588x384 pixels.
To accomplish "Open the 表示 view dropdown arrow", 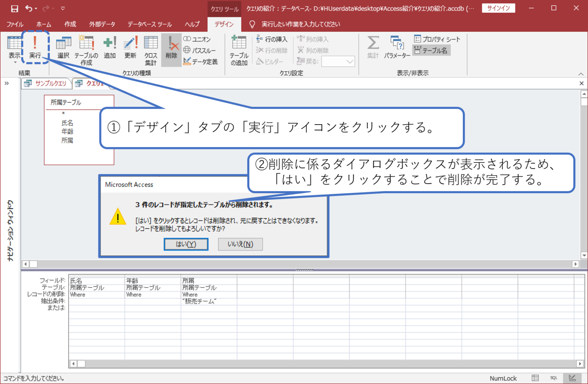I will (15, 62).
